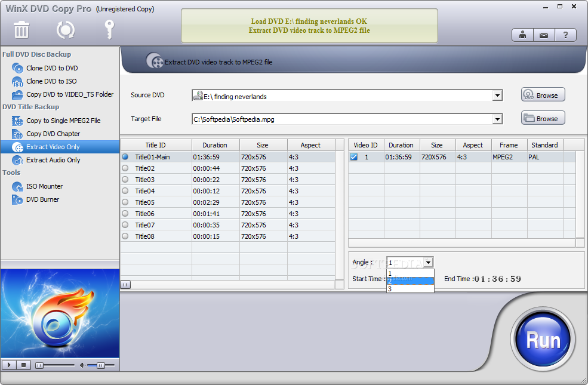588x385 pixels.
Task: Collapse the Angle dropdown arrow
Action: (x=428, y=263)
